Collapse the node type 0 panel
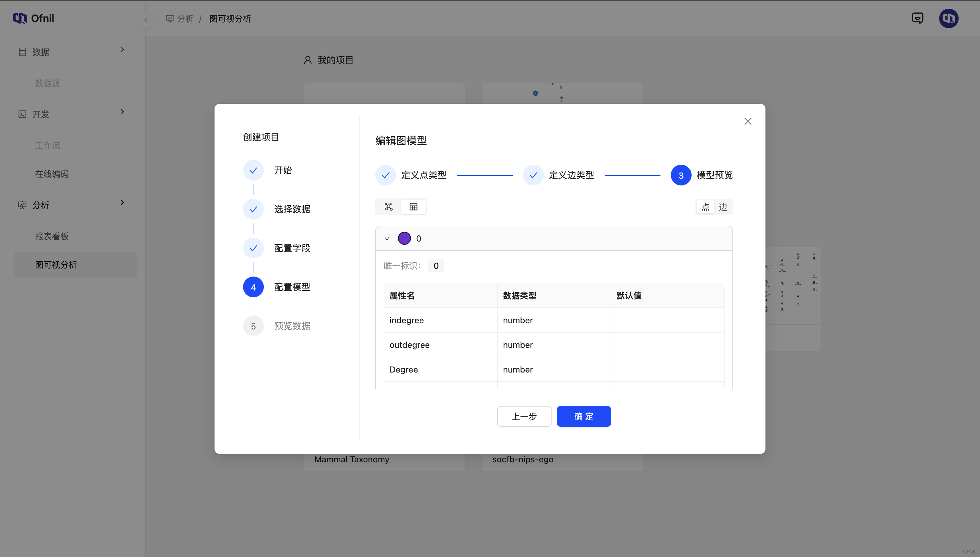Image resolution: width=980 pixels, height=557 pixels. point(387,238)
